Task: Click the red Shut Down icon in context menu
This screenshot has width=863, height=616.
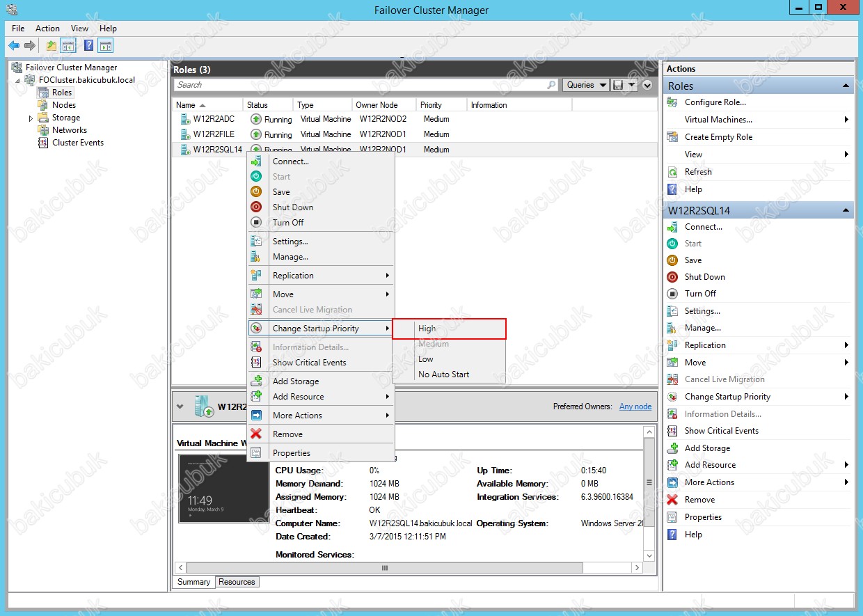Action: point(256,207)
